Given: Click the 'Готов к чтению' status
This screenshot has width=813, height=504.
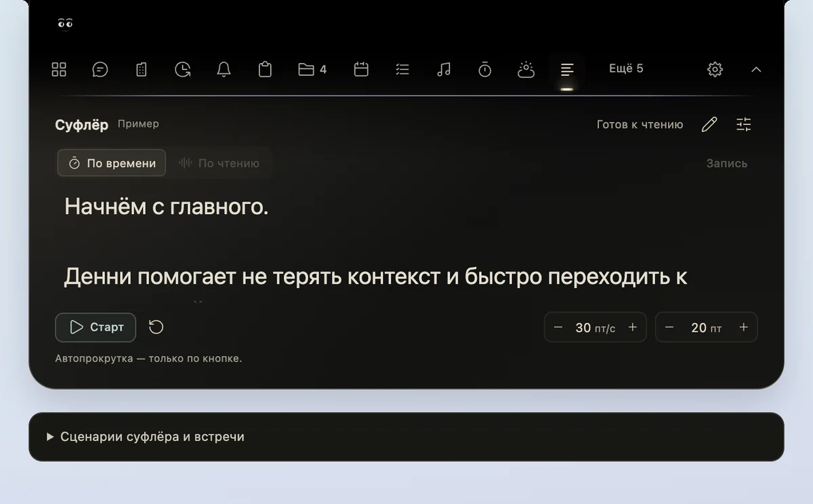Looking at the screenshot, I should (640, 125).
